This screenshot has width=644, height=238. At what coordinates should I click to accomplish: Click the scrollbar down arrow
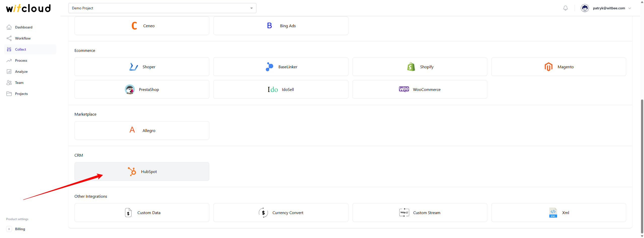tap(642, 236)
